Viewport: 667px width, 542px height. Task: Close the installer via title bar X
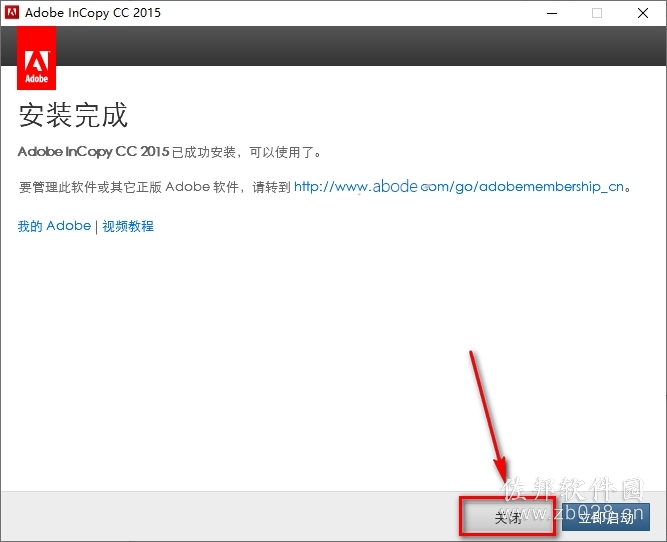(643, 13)
